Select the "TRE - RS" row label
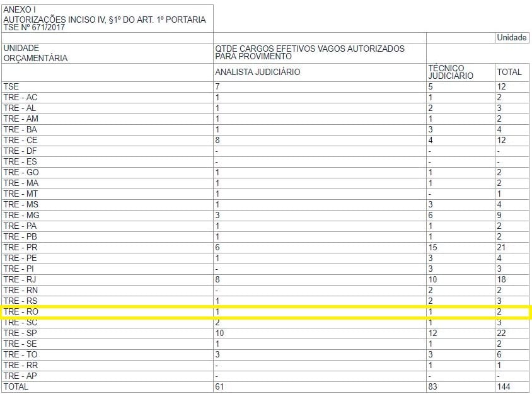The width and height of the screenshot is (532, 394). [20, 301]
